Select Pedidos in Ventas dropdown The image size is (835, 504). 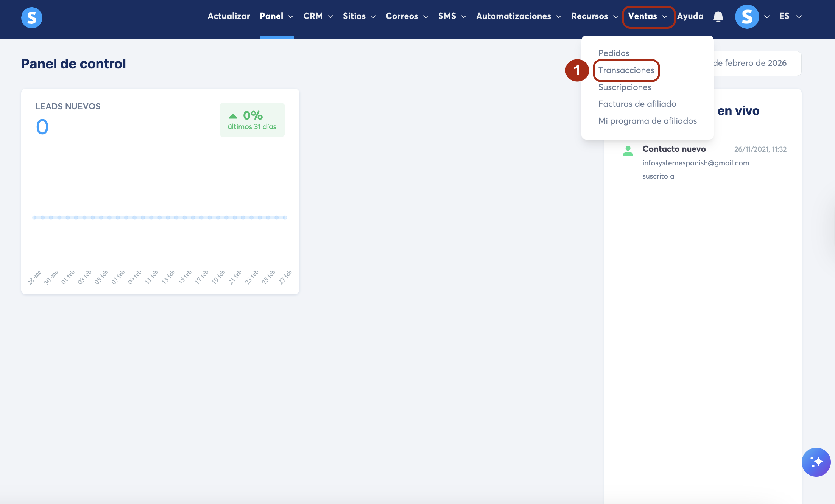[614, 53]
